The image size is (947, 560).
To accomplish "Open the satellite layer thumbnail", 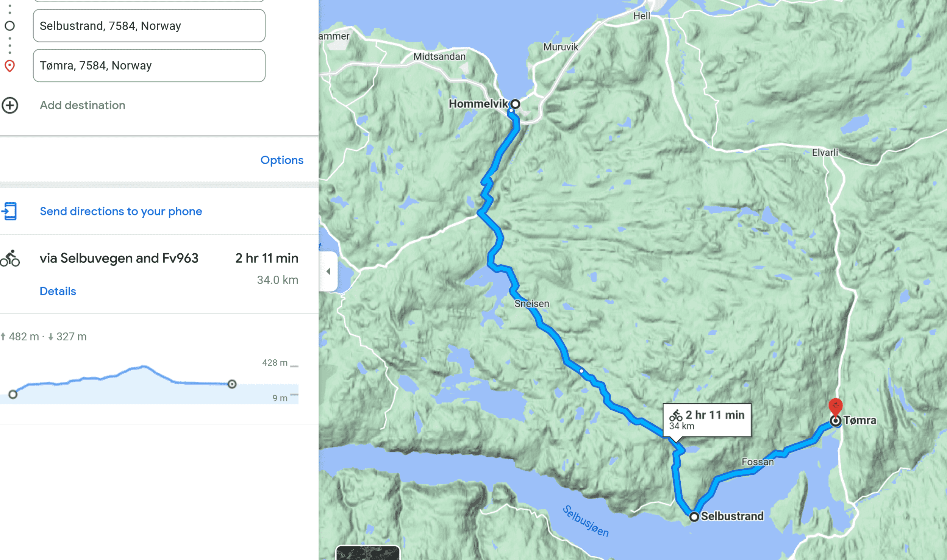I will [x=367, y=553].
